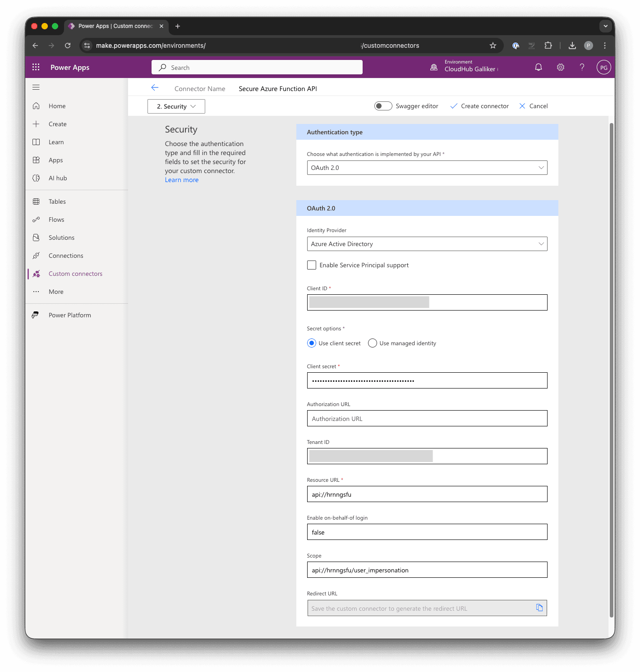
Task: Copy the redirect URL using copy icon
Action: (539, 608)
